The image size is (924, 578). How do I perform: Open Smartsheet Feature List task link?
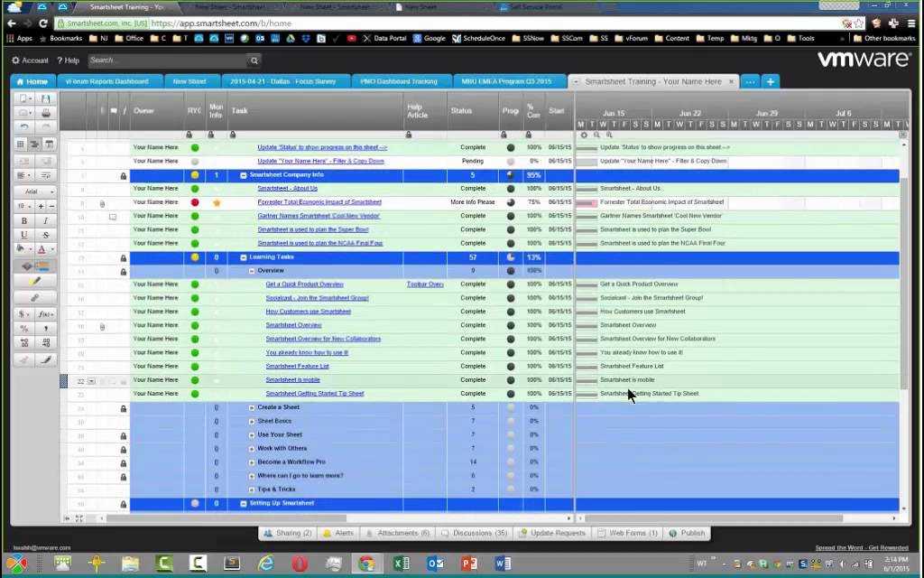click(x=298, y=367)
